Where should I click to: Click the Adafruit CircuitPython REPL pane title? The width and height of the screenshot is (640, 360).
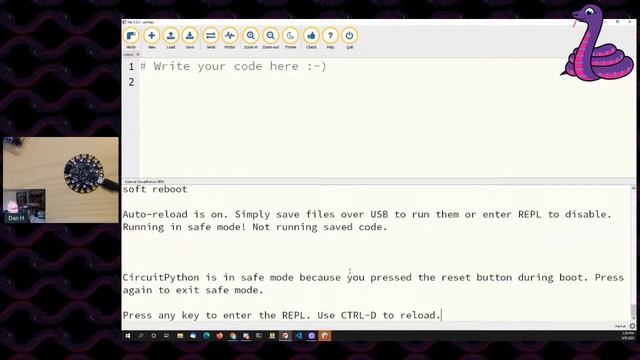point(144,182)
